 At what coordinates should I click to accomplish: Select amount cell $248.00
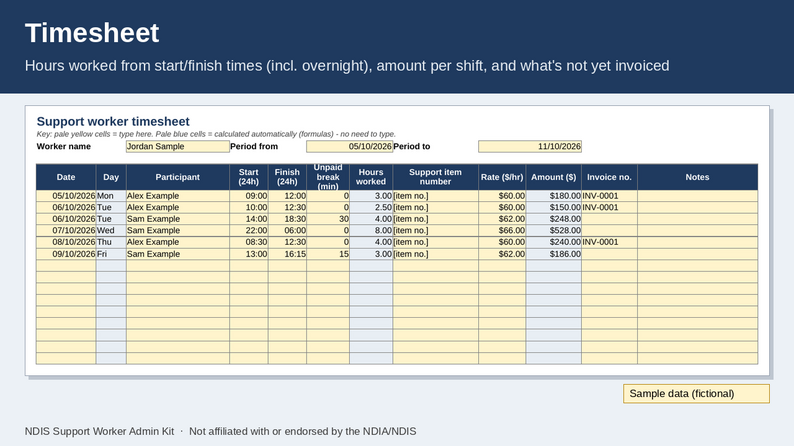coord(553,219)
